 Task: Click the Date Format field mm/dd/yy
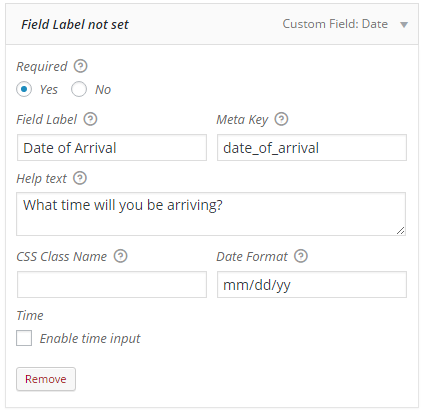[312, 284]
